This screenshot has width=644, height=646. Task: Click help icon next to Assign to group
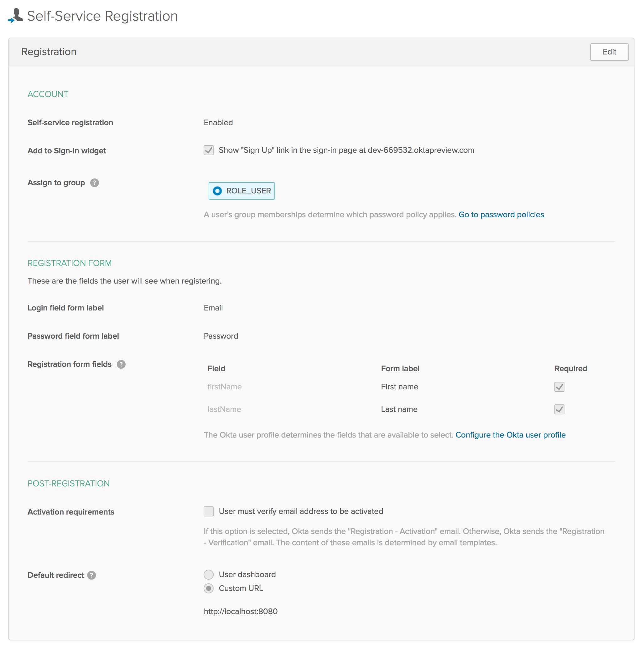point(95,183)
